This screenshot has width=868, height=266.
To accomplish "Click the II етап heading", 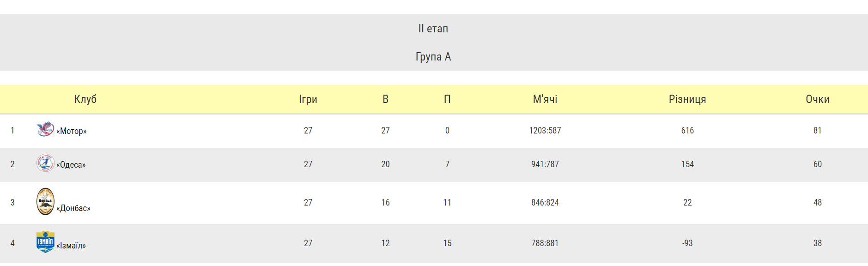I will (433, 29).
